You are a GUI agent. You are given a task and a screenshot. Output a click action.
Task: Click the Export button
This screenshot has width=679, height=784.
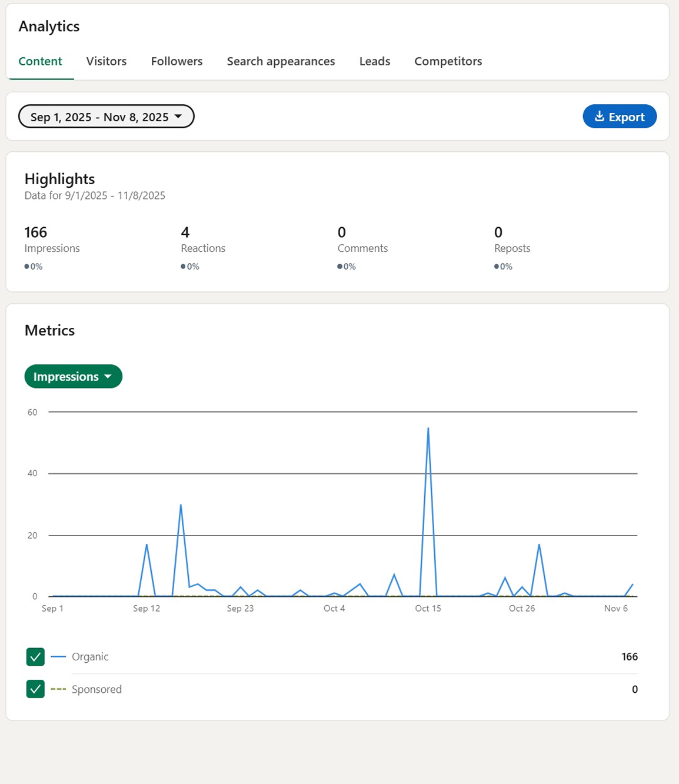(620, 116)
